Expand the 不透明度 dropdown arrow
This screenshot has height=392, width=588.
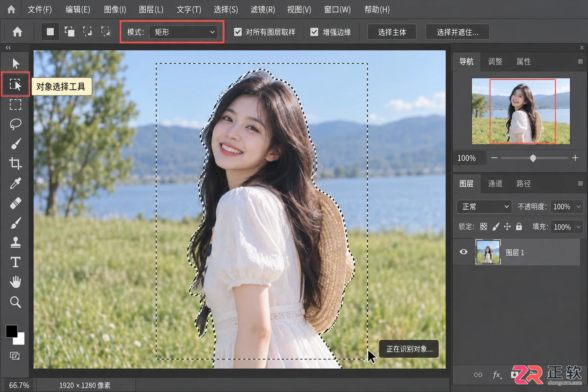579,207
